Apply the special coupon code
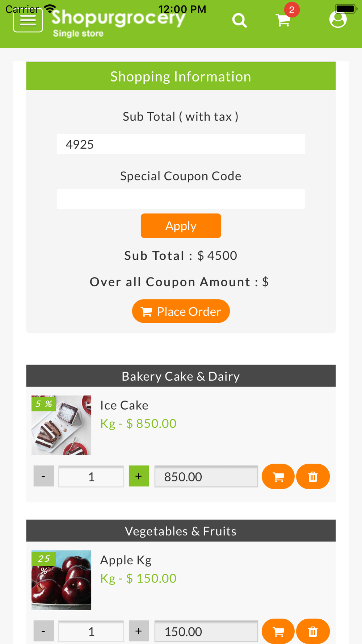 [181, 226]
